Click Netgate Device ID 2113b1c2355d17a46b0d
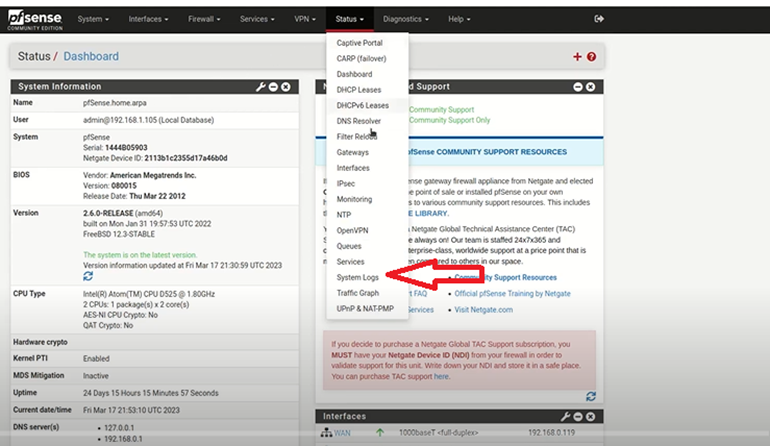770x446 pixels. tap(186, 158)
